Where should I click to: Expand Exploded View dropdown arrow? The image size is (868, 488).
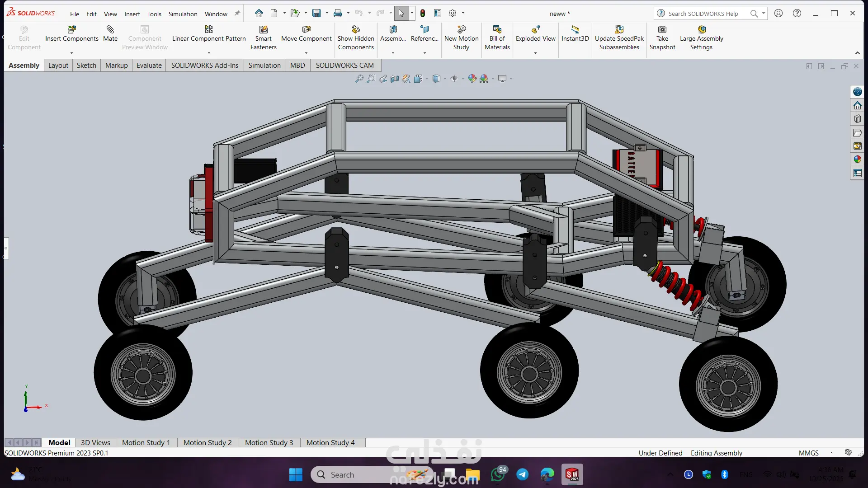535,53
